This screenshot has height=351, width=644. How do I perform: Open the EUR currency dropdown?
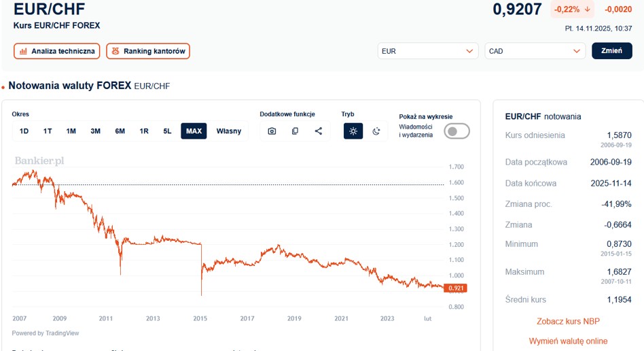point(428,51)
